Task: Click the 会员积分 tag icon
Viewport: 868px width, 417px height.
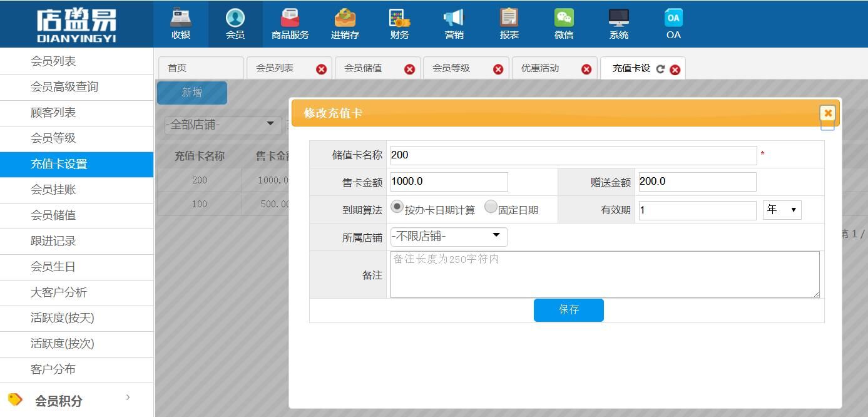Action: (15, 399)
